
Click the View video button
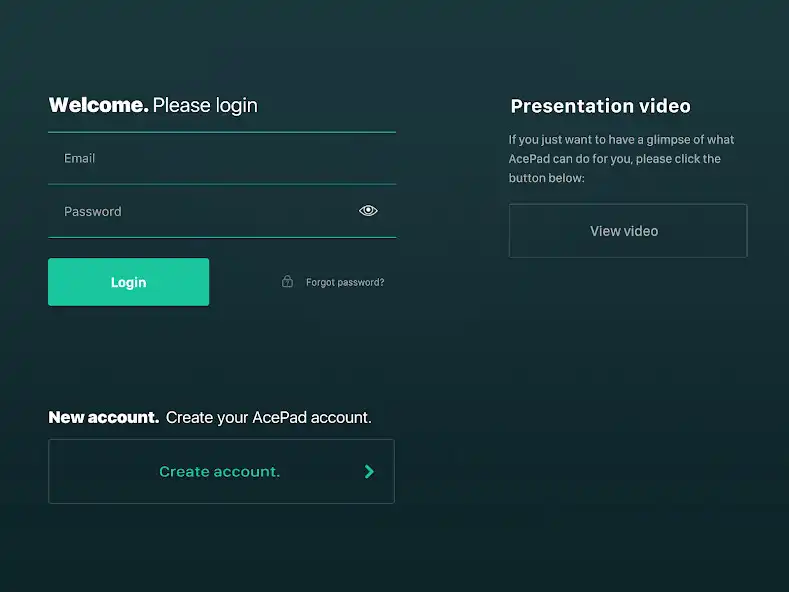pos(628,231)
